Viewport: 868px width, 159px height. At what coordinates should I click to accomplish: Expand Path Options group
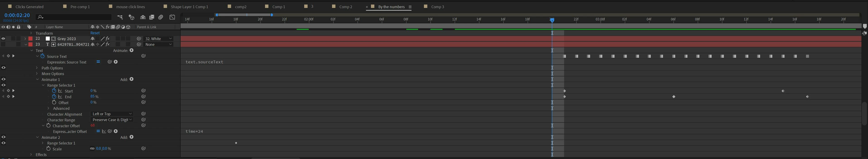[x=37, y=68]
